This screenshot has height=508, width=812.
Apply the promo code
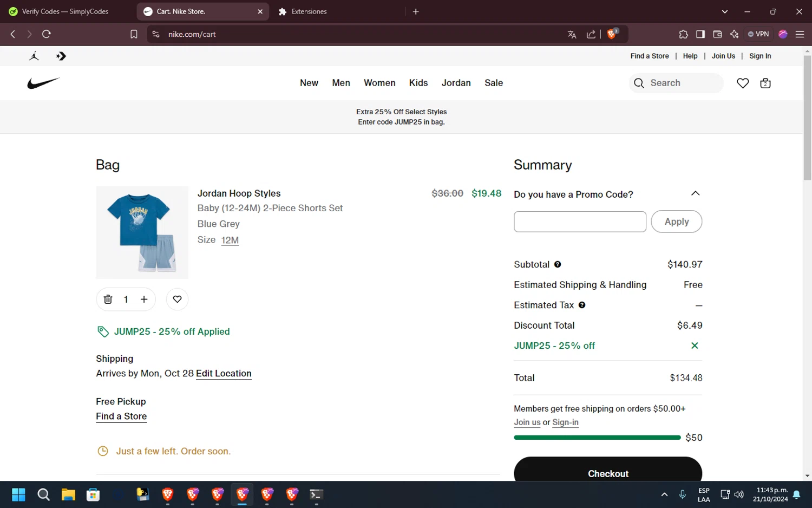tap(677, 222)
